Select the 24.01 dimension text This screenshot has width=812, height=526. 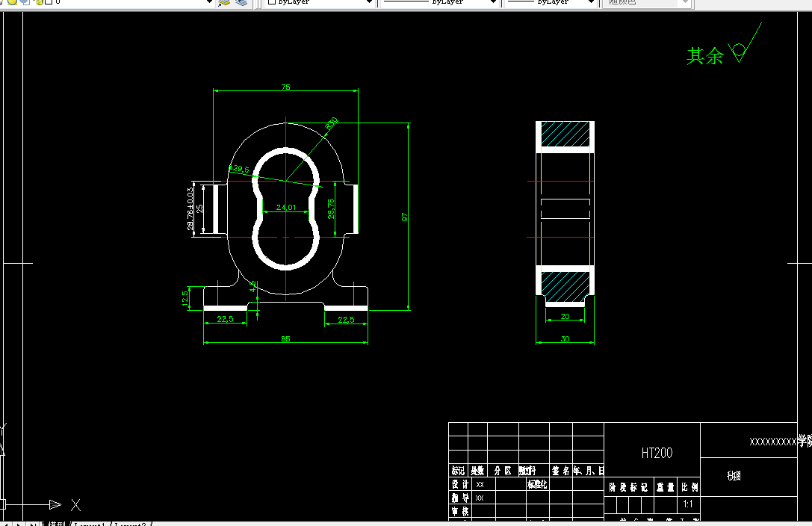[x=286, y=207]
